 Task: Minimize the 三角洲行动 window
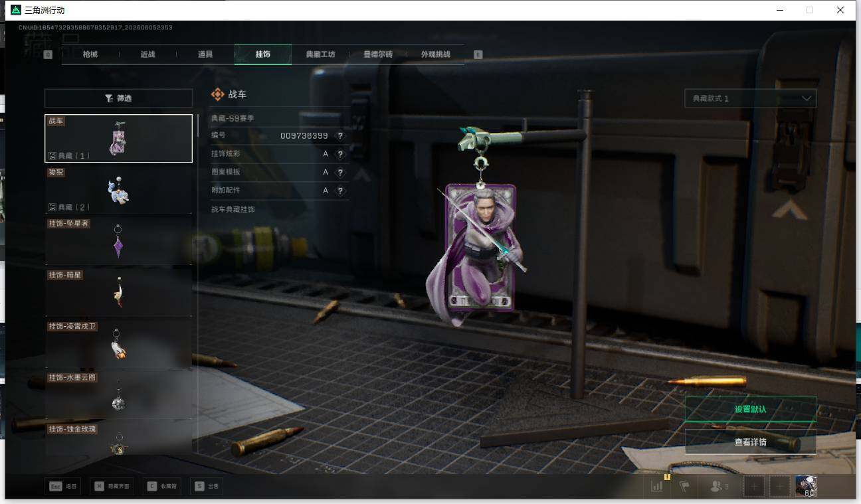tap(779, 10)
